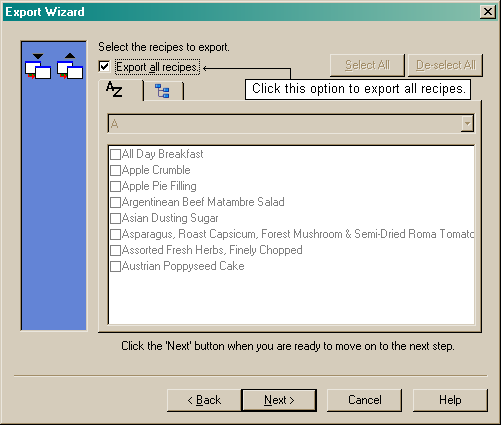Viewport: 501px width, 425px height.
Task: Click the export icon with down arrow
Action: coord(38,66)
